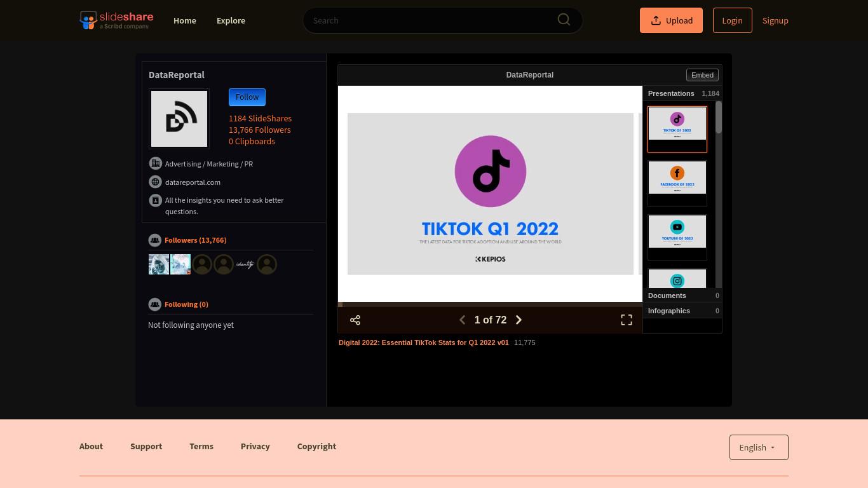Select the Facebook Q1 2022 thumbnail

click(x=677, y=183)
